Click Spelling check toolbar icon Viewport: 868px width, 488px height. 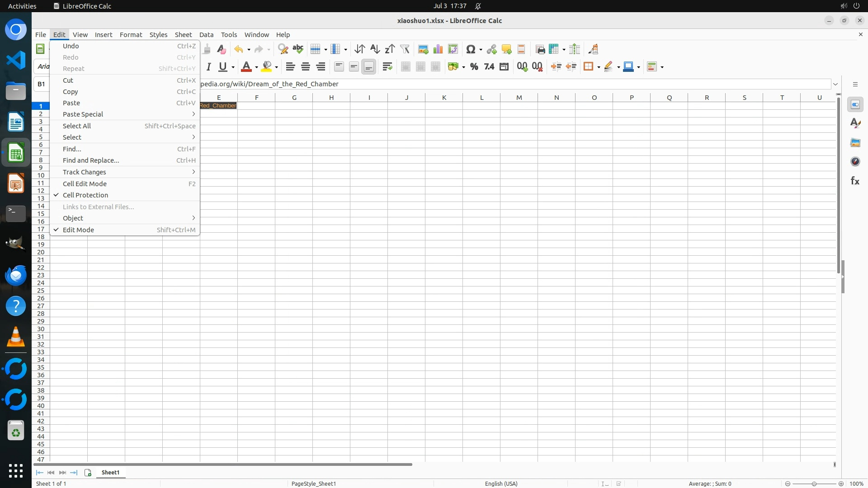pos(298,49)
